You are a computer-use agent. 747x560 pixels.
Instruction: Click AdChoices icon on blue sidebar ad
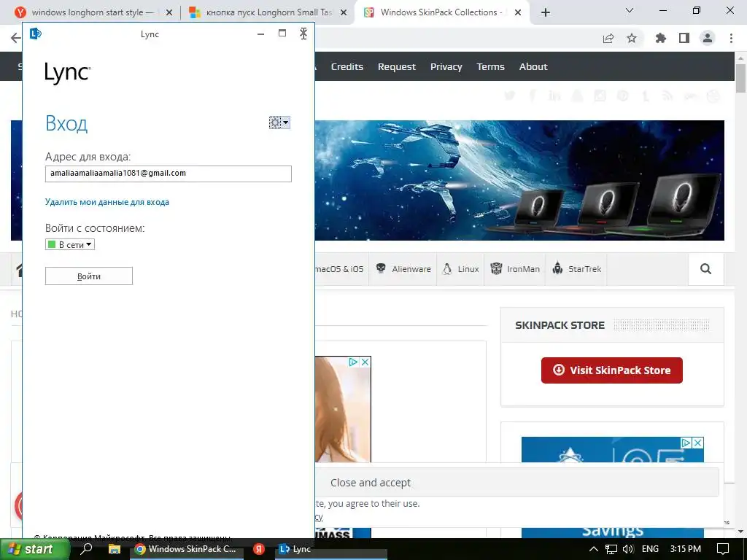coord(686,443)
